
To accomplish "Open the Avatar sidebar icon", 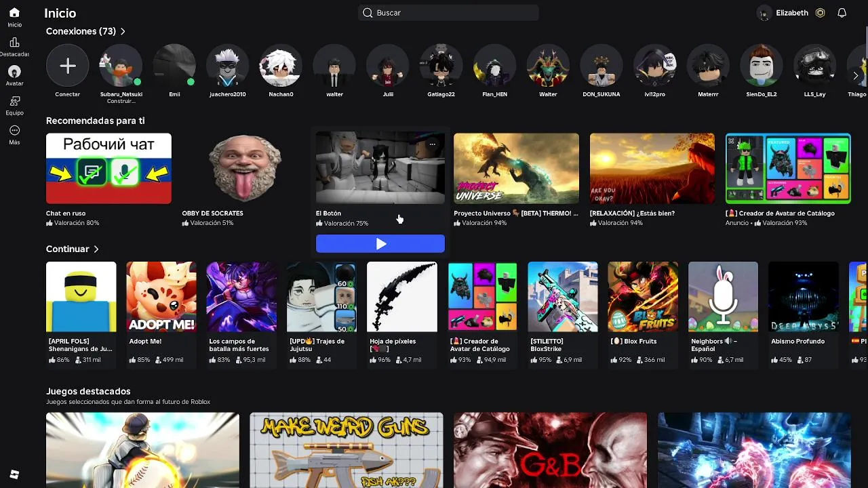I will [x=14, y=72].
